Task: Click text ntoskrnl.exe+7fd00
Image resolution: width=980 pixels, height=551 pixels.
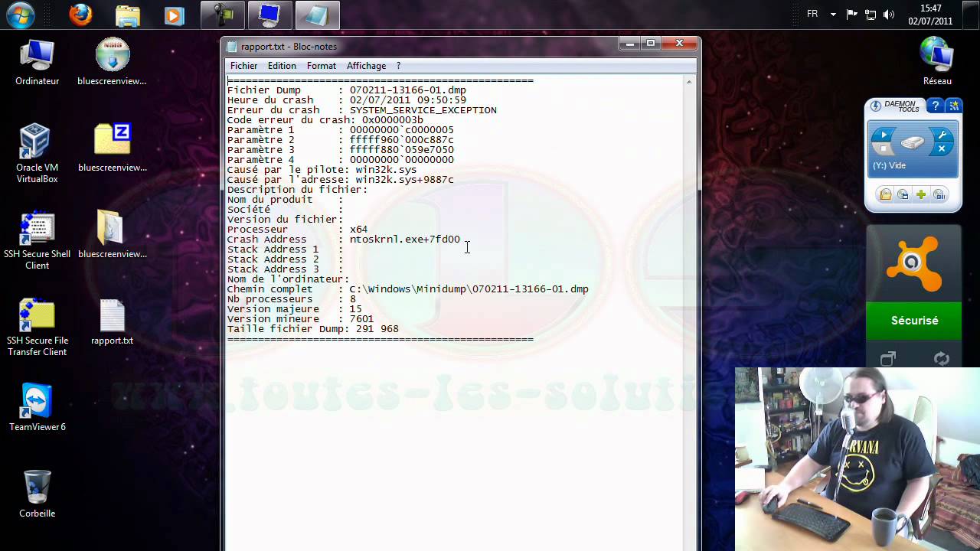Action: [x=405, y=240]
